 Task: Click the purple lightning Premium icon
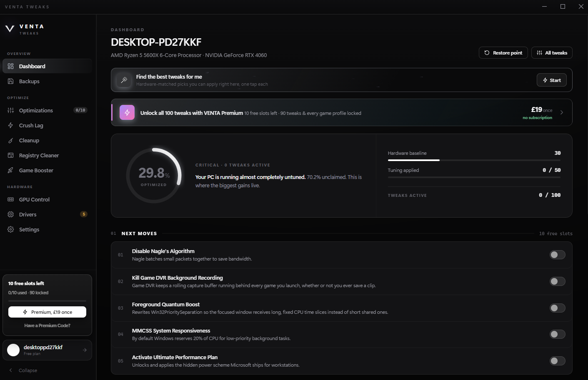pyautogui.click(x=127, y=112)
